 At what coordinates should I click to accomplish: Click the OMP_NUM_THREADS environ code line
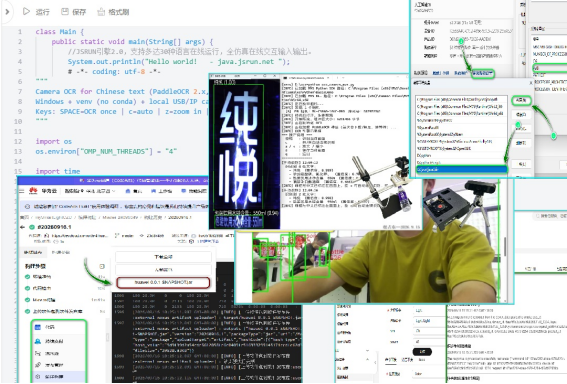106,151
